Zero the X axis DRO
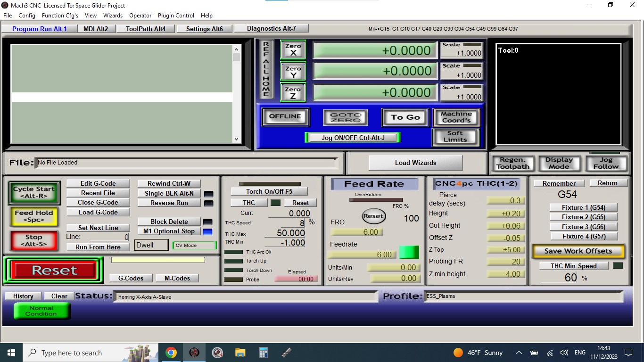Screen dimensions: 644x362 [293, 49]
